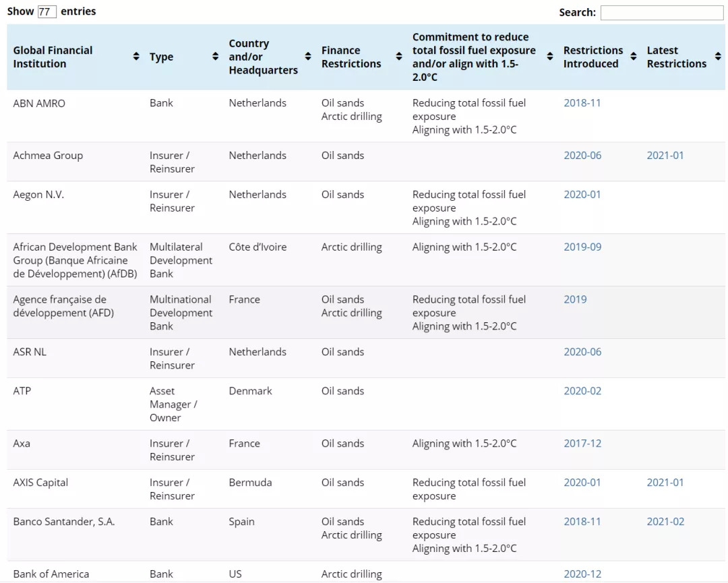This screenshot has width=728, height=583.
Task: Click Multilateral Development Bank type cell
Action: 181,260
